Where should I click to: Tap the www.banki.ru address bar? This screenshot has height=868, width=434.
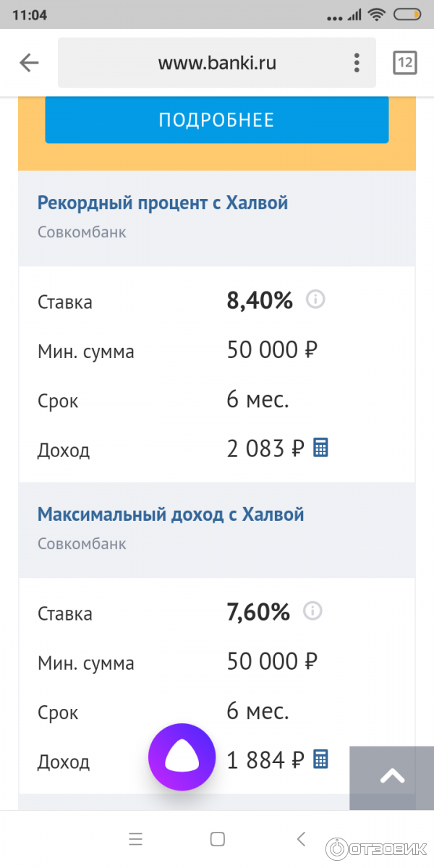[216, 63]
